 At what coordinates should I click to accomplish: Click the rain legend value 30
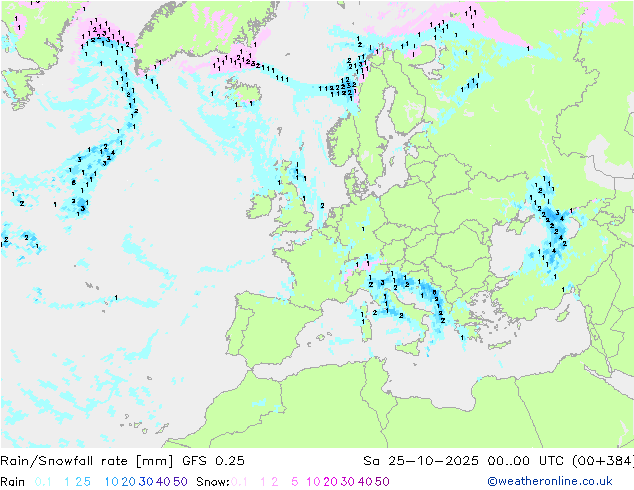[146, 482]
